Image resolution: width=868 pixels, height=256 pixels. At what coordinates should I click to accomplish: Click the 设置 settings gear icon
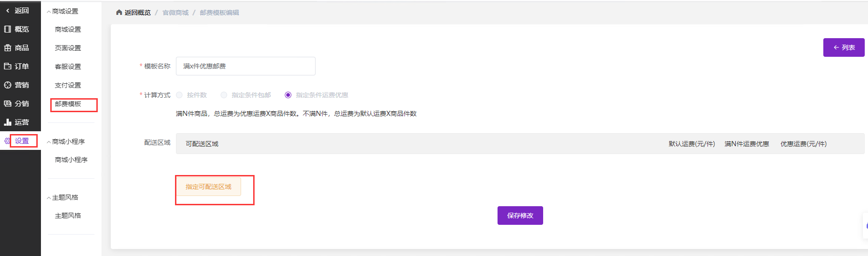[7, 141]
